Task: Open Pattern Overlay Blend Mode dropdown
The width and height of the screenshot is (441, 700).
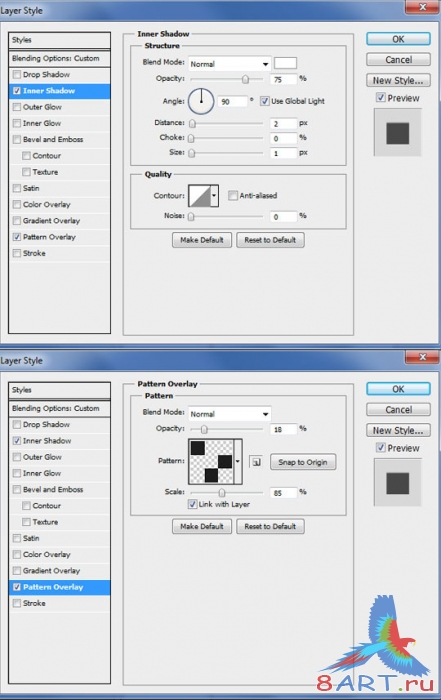Action: [229, 414]
